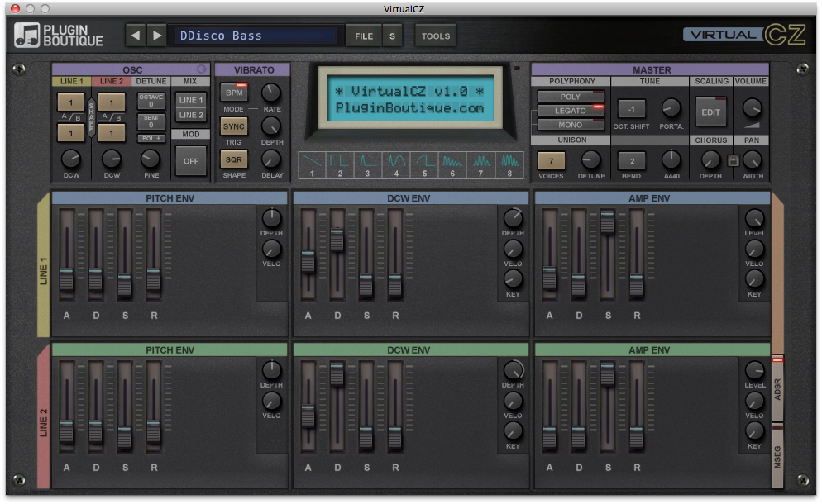Choose waveform shape 4 double sine

(x=396, y=159)
